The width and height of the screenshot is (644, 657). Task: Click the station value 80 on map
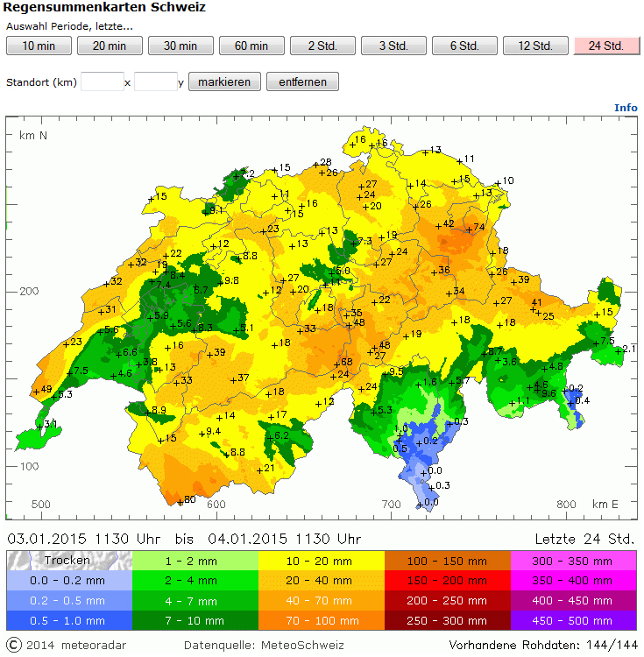pos(190,499)
